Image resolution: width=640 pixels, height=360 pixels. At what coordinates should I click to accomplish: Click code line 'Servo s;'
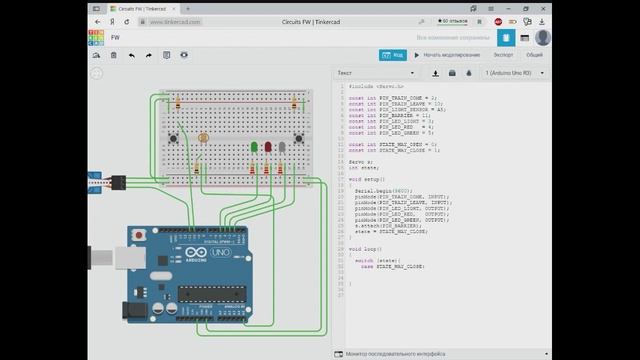361,162
